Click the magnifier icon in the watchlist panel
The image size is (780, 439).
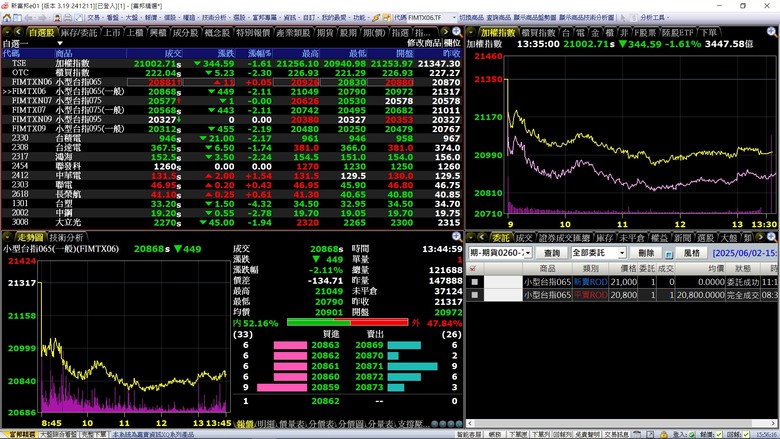(456, 32)
